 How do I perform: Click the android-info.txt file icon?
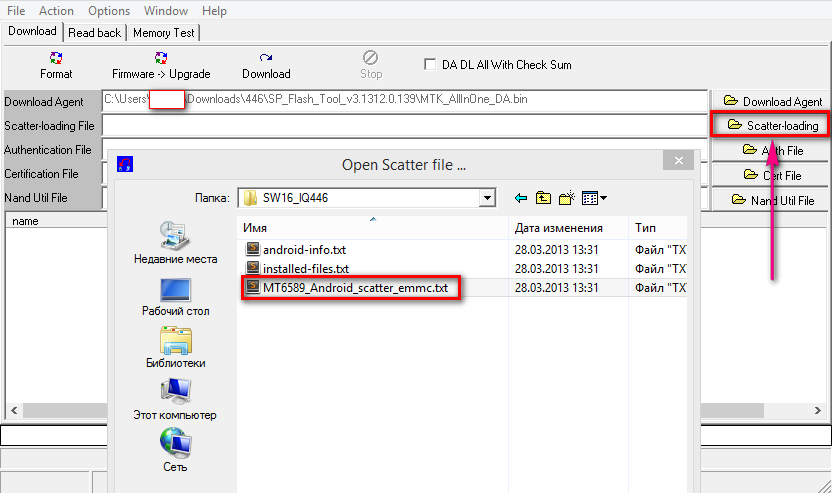click(253, 248)
